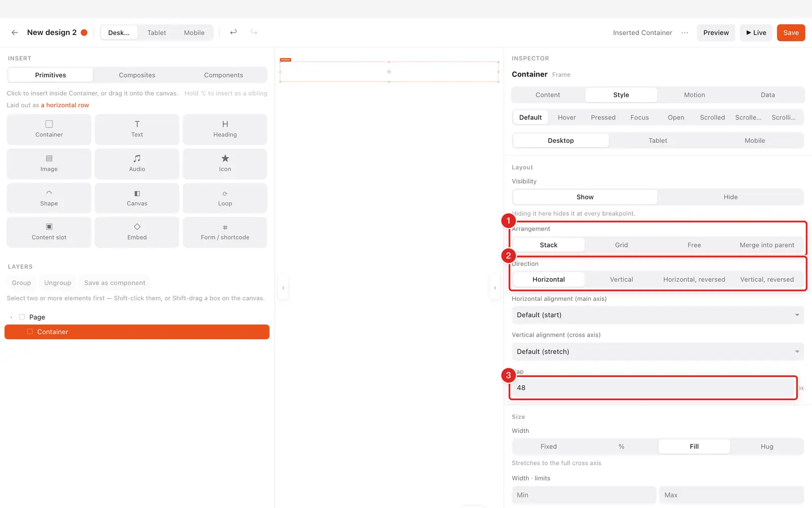
Task: Select the Free arrangement option
Action: tap(694, 245)
